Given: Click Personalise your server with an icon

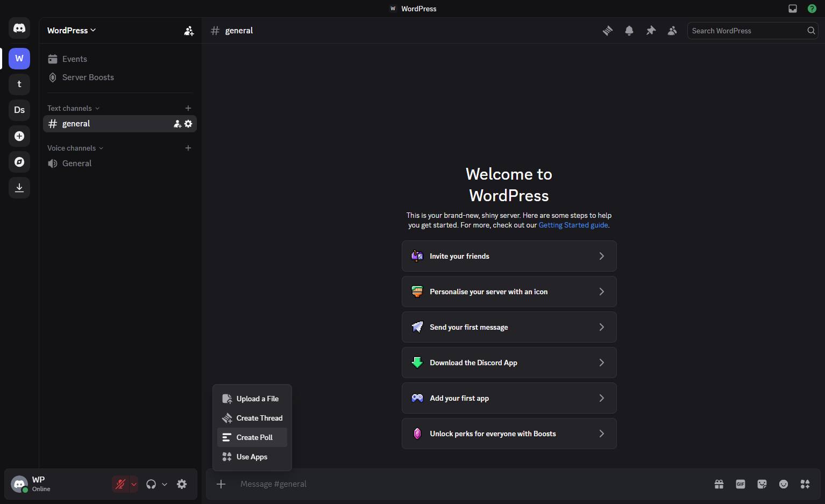Looking at the screenshot, I should click(x=509, y=292).
